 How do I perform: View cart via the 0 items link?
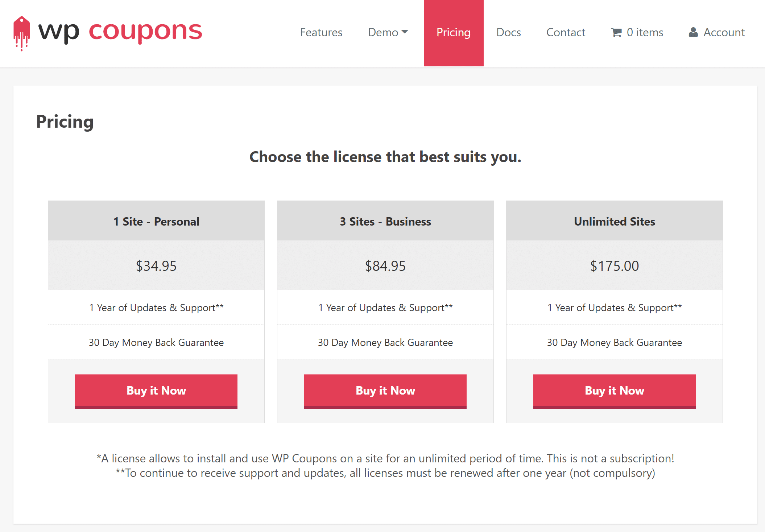point(645,32)
